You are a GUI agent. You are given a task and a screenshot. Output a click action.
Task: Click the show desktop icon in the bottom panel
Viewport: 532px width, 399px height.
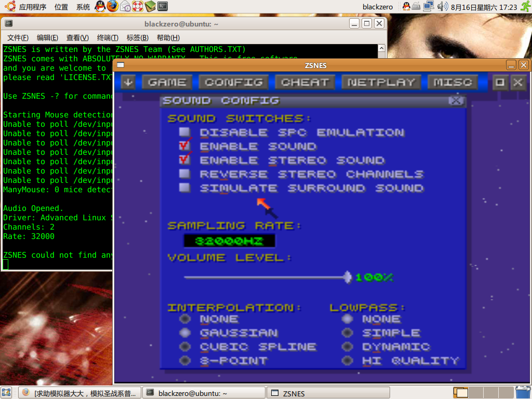coord(6,393)
